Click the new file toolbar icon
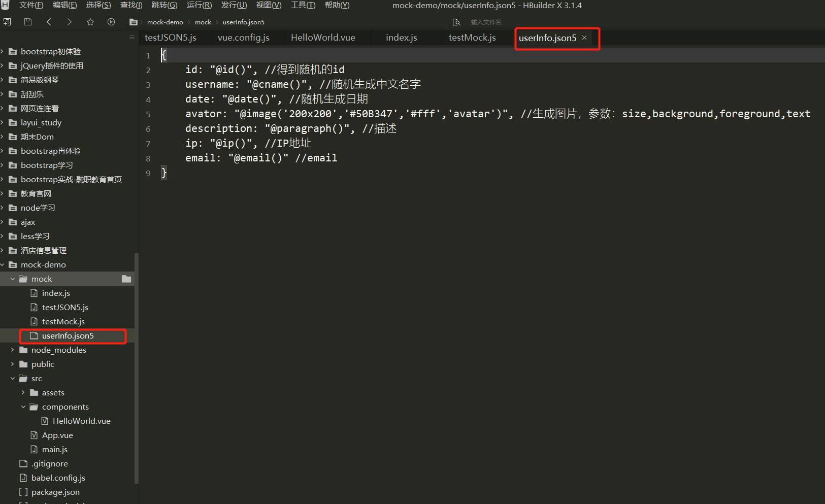The image size is (825, 504). tap(7, 22)
